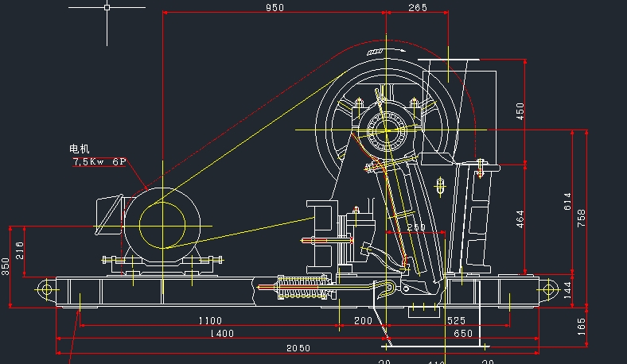Pick the yellow motor pulley circle
Screen dimensions: 627x364
[x=162, y=226]
